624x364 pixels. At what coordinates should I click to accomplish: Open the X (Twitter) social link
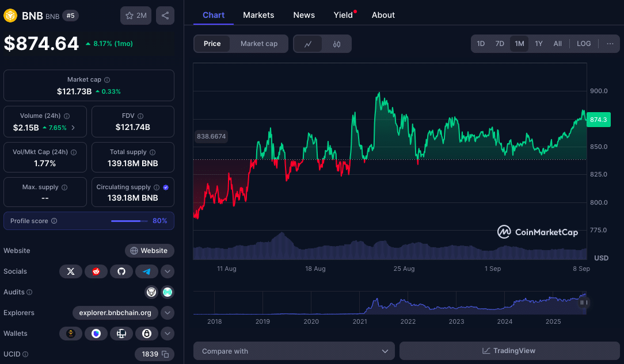pyautogui.click(x=71, y=271)
